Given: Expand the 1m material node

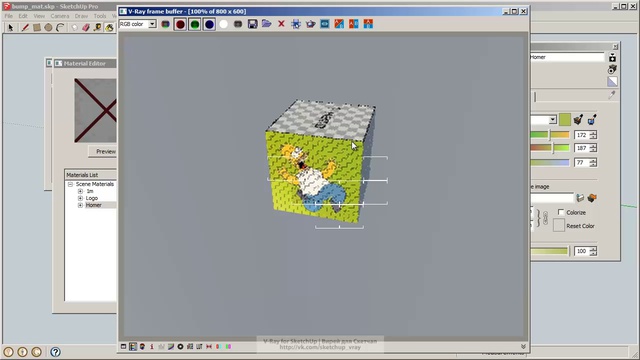Looking at the screenshot, I should pyautogui.click(x=80, y=191).
